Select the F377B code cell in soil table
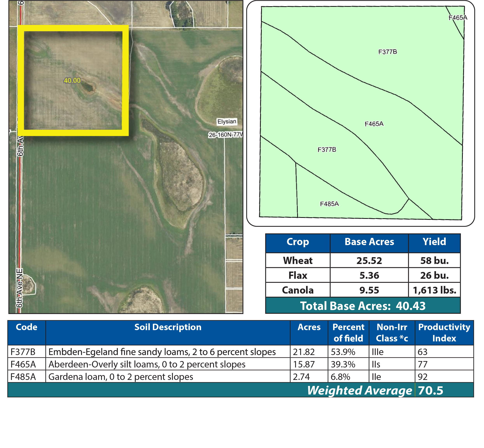Image resolution: width=484 pixels, height=448 pixels. pyautogui.click(x=23, y=352)
